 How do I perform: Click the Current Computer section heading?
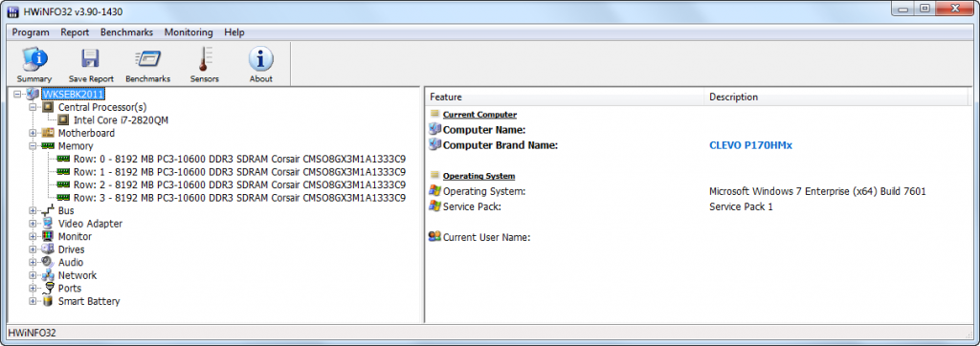[479, 115]
